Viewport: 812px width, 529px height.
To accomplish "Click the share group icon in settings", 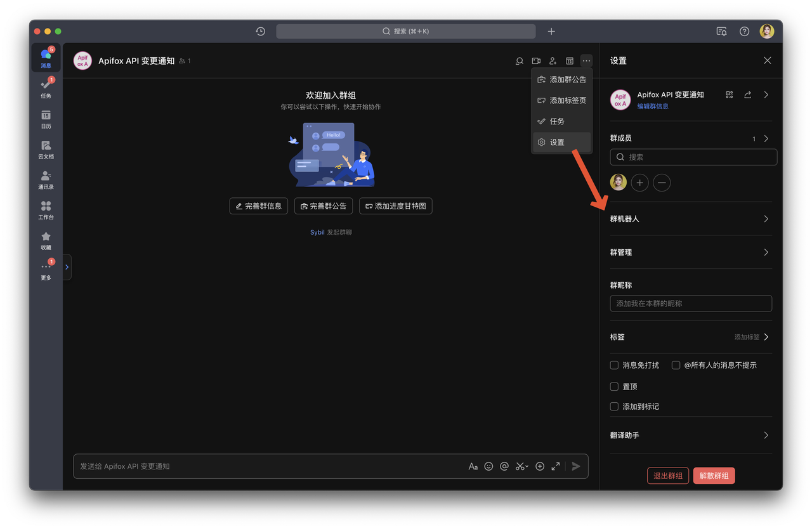I will click(747, 95).
